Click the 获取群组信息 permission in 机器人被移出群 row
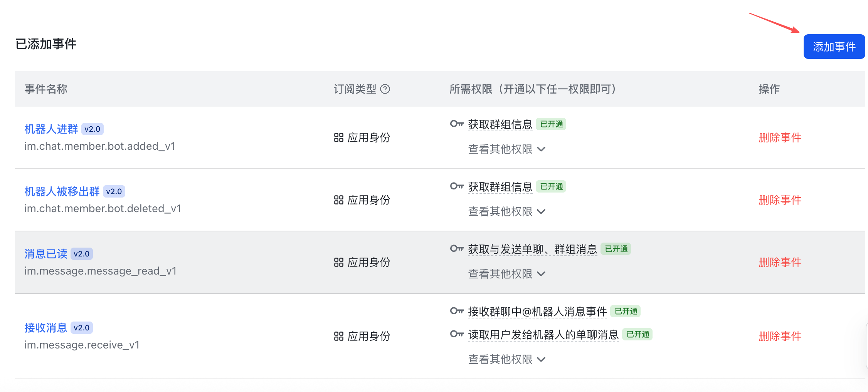Viewport: 868px width, 392px height. pos(500,187)
